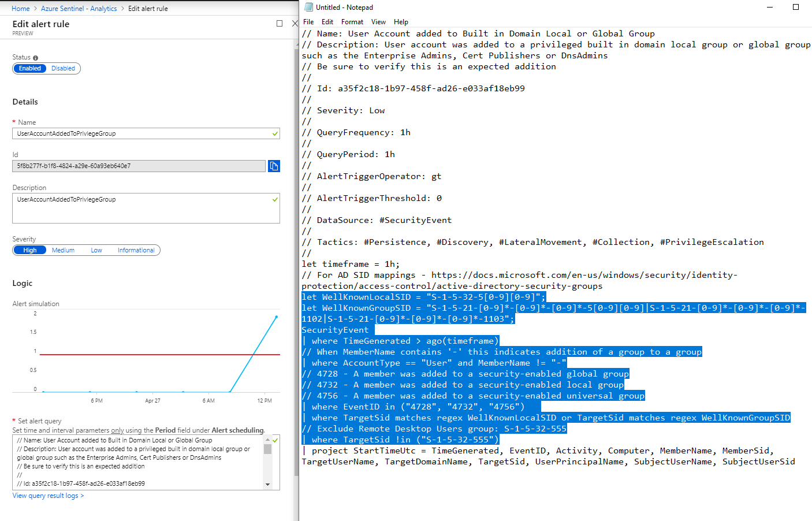812x521 pixels.
Task: Maximize the Notepad window
Action: [796, 8]
